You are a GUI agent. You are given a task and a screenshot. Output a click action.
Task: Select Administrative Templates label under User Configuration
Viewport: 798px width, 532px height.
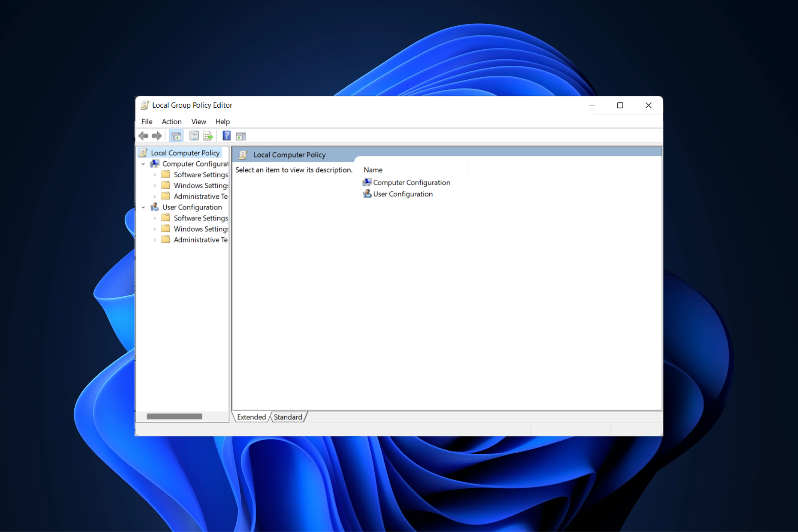201,239
